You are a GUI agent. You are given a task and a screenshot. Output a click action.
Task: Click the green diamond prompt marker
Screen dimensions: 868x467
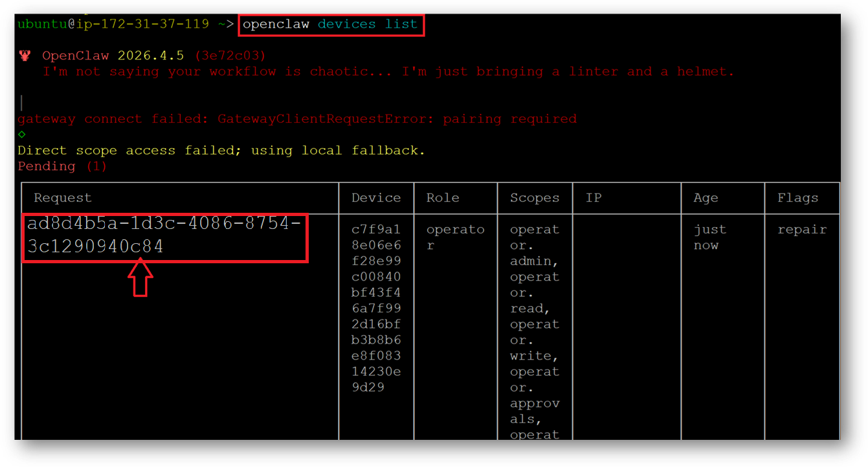21,135
